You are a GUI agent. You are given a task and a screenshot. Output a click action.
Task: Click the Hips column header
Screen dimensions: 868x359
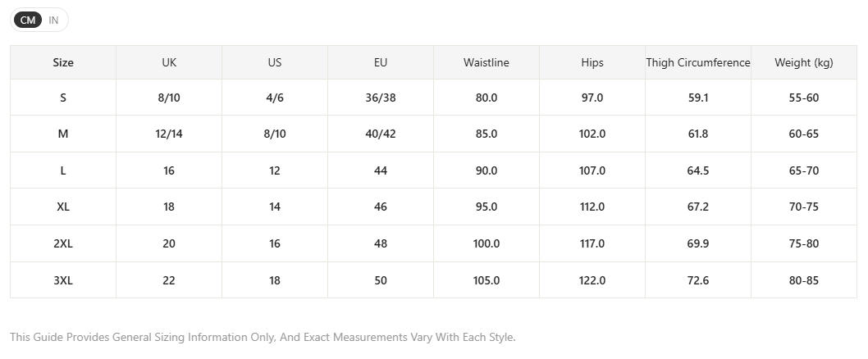tap(592, 62)
